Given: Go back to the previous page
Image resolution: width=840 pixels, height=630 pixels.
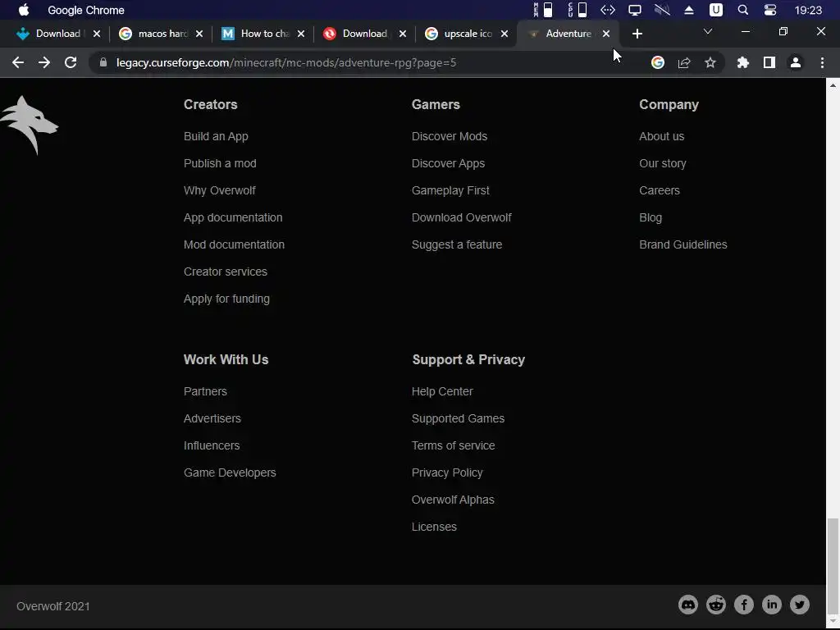Looking at the screenshot, I should tap(18, 62).
